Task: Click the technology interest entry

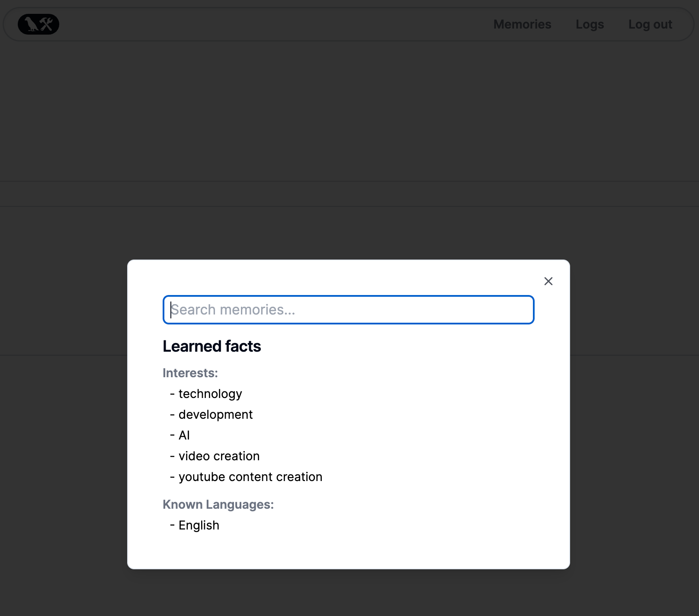Action: point(210,394)
